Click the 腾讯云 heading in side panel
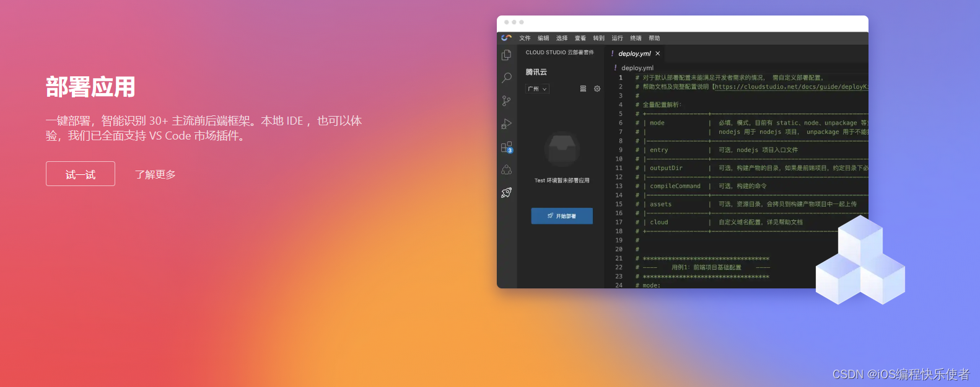The image size is (980, 387). pyautogui.click(x=536, y=72)
